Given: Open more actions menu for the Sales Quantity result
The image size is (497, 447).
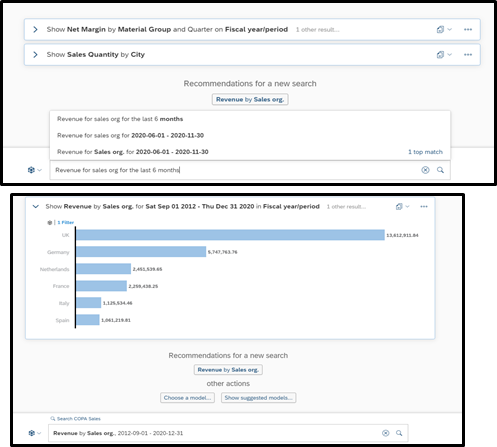Looking at the screenshot, I should 468,54.
